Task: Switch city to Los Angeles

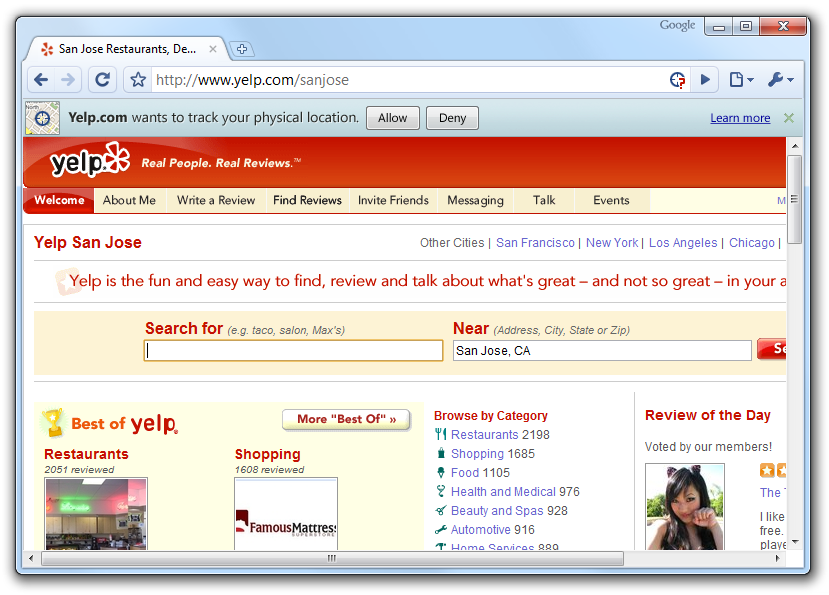Action: [683, 243]
